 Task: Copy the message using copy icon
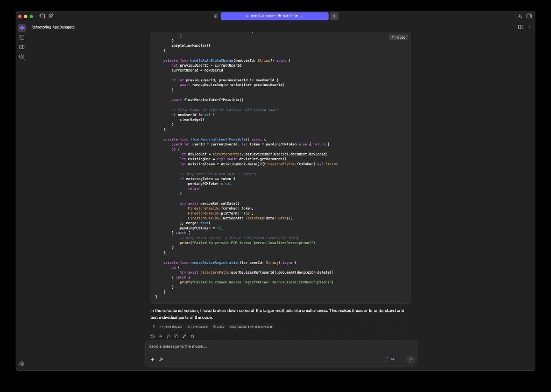(176, 336)
